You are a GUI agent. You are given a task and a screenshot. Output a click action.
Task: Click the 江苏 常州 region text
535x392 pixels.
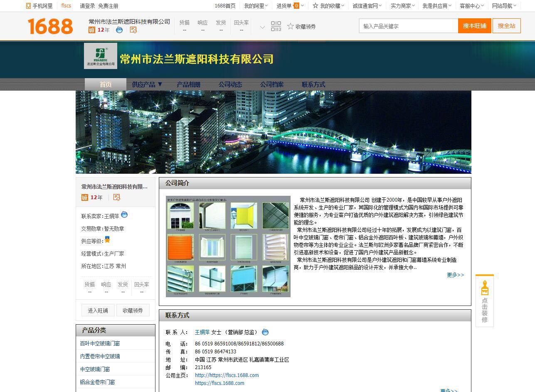(115, 266)
